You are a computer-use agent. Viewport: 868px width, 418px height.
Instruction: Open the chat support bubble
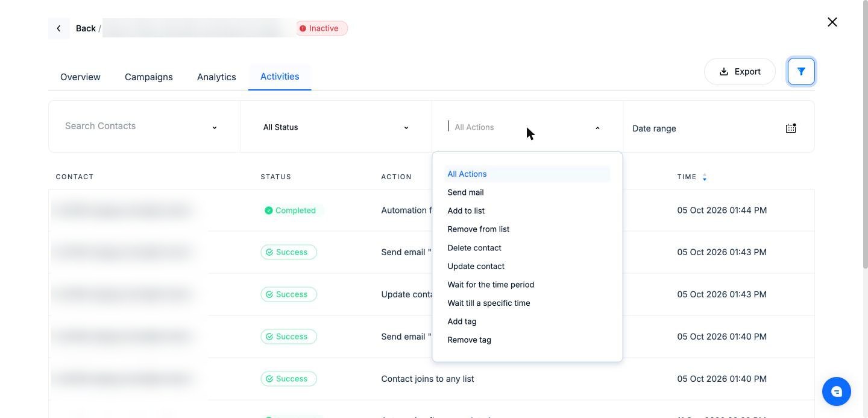[836, 392]
